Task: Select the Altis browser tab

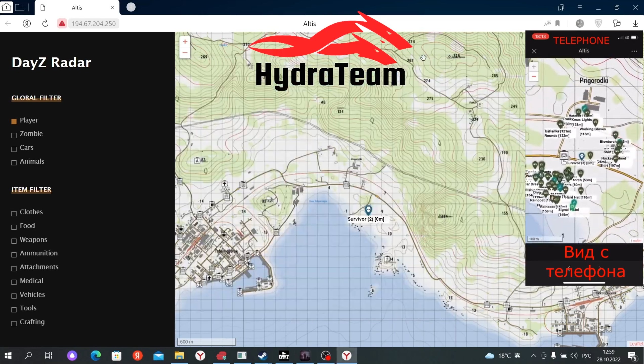Action: (x=77, y=8)
